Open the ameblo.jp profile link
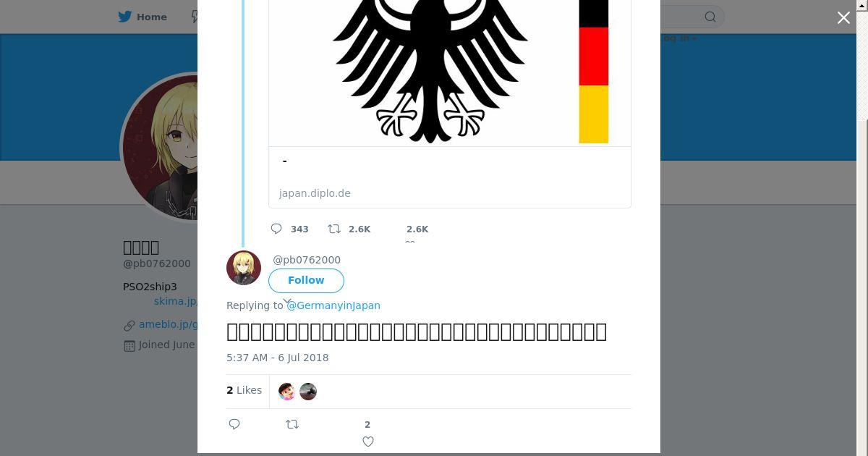This screenshot has height=456, width=868. [168, 325]
